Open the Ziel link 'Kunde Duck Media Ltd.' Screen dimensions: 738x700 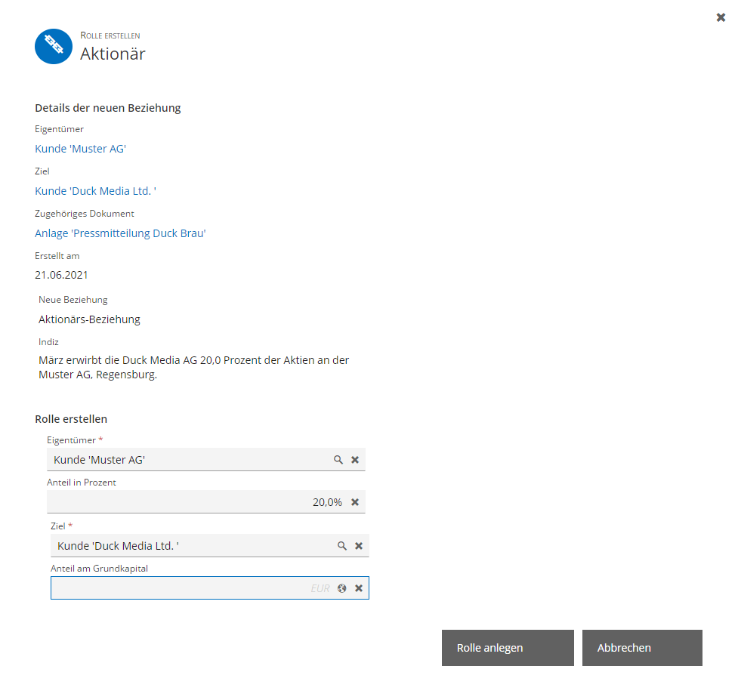pyautogui.click(x=95, y=191)
